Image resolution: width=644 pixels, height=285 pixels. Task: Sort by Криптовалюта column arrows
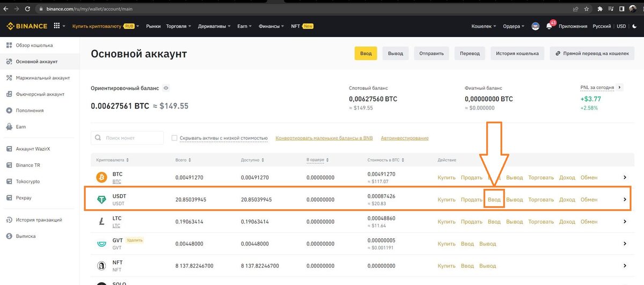[x=127, y=160]
